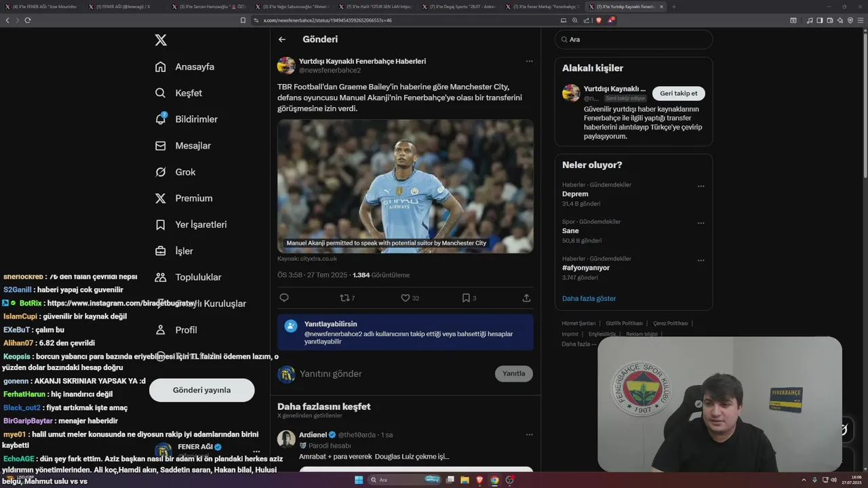Image resolution: width=868 pixels, height=488 pixels.
Task: Open Yurtdışı Kaynaklı Fenerbahçe Haberleri profile avatar
Action: (286, 66)
